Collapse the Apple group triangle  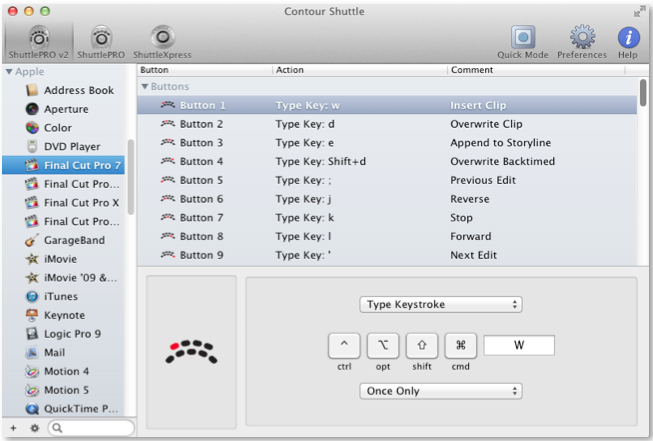click(9, 72)
